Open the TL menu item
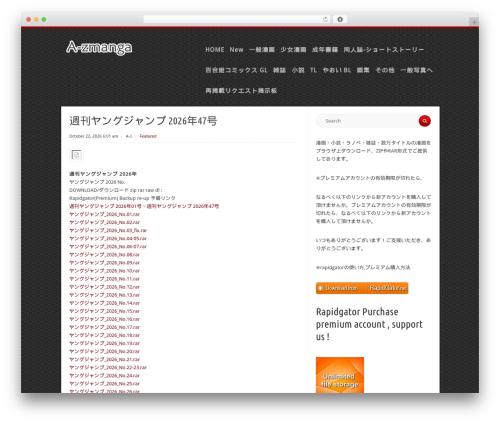Screen dimensions: 500x423 tap(313, 70)
